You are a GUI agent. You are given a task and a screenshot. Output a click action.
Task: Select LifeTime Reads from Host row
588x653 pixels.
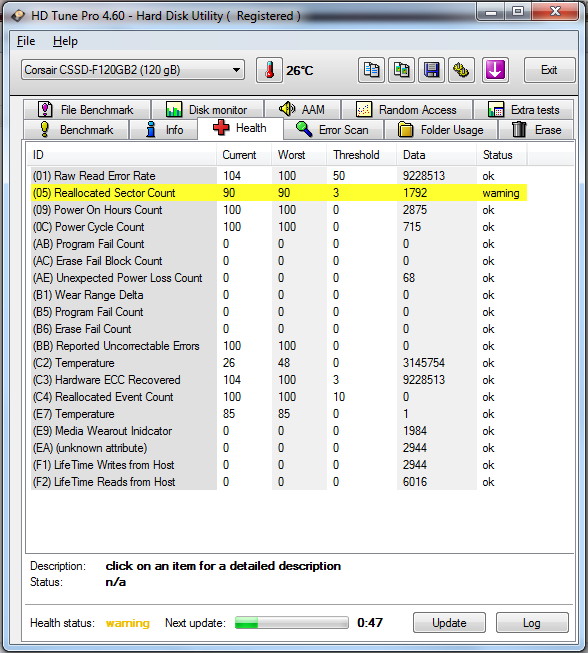tap(279, 482)
